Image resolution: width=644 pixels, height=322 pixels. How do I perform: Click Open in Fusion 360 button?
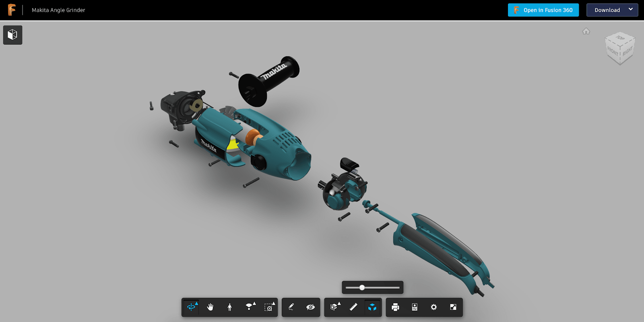[543, 10]
